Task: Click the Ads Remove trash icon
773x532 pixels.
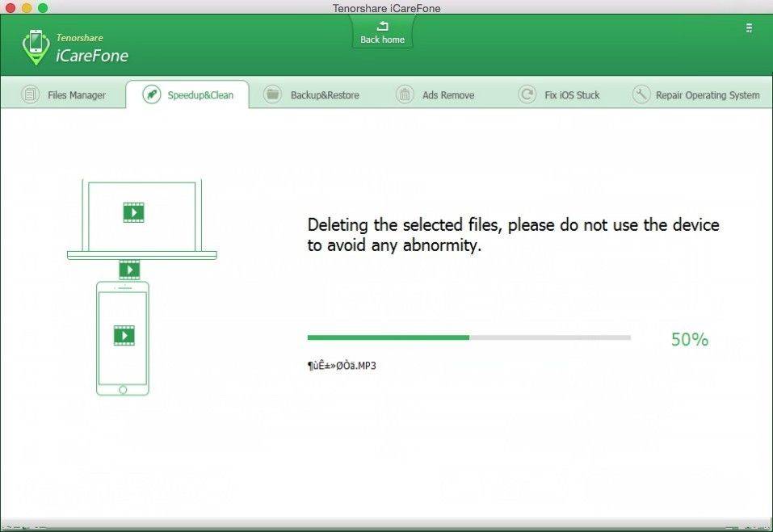Action: [x=405, y=94]
